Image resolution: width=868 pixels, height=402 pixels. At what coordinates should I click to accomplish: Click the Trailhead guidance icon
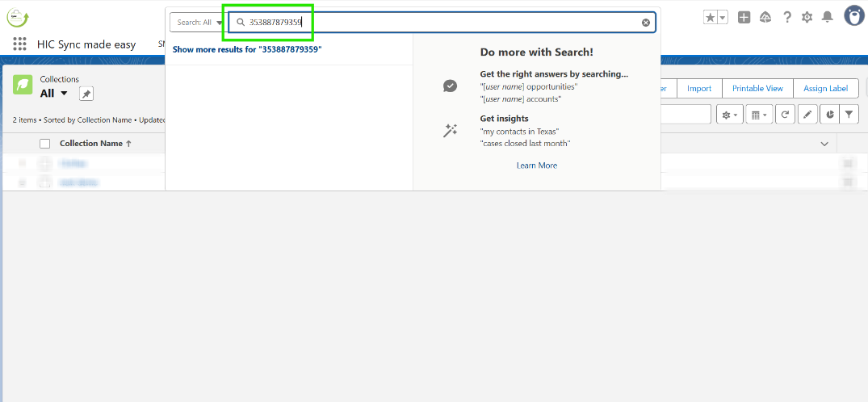click(765, 17)
